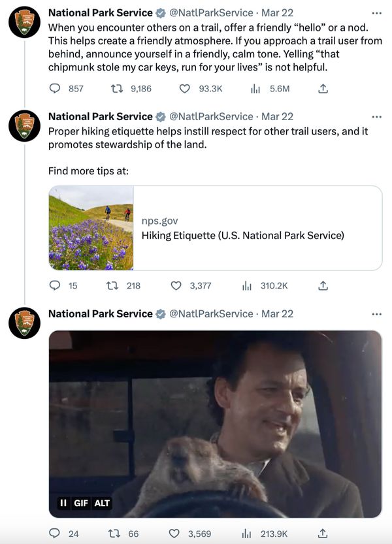Open more options on hiking etiquette tweet

click(x=376, y=116)
